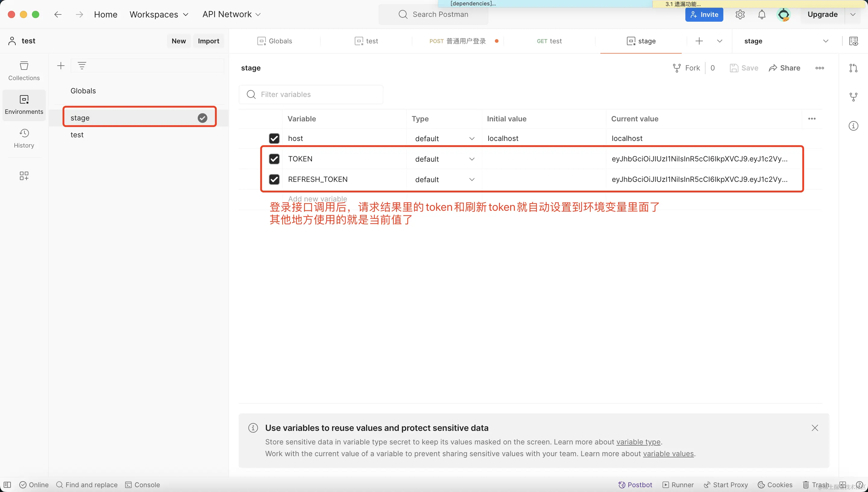Uncheck the host variable checkbox
Image resolution: width=868 pixels, height=492 pixels.
coord(274,138)
